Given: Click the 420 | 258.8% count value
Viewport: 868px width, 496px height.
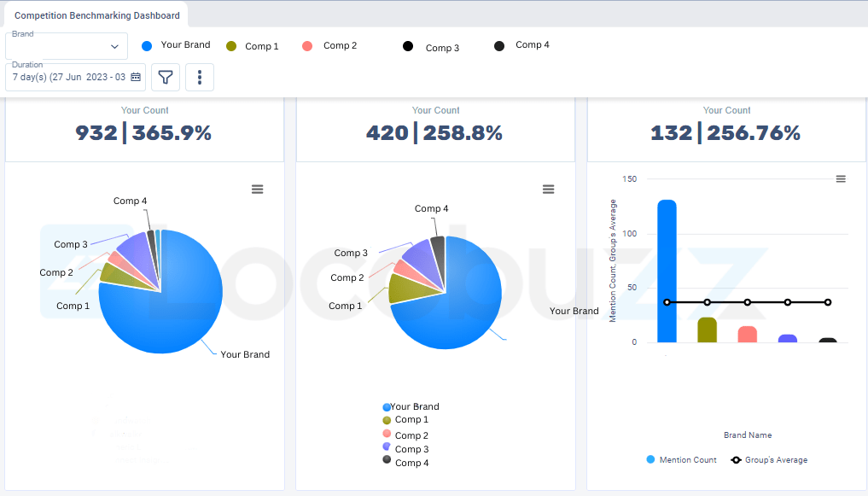Looking at the screenshot, I should pos(434,133).
